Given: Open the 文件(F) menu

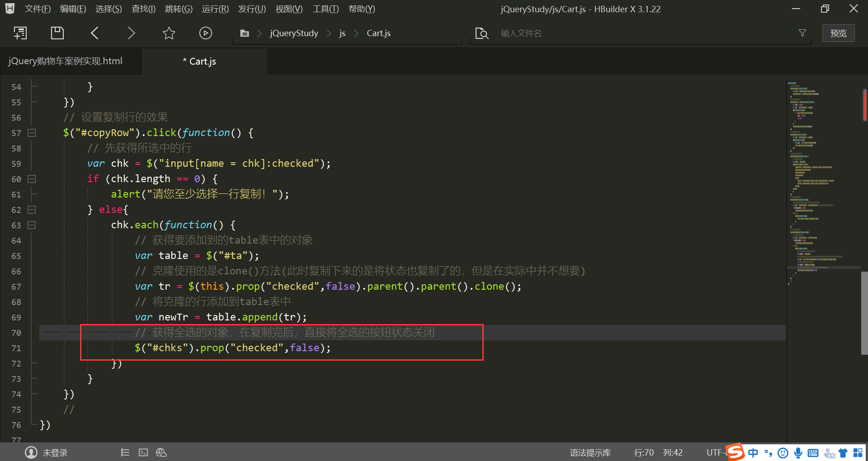Looking at the screenshot, I should 38,9.
